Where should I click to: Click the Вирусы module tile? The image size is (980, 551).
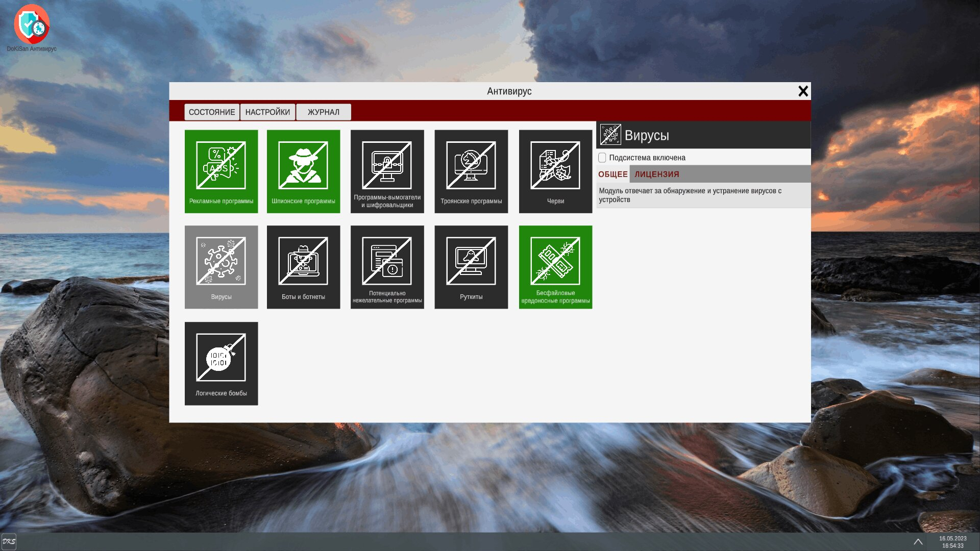pyautogui.click(x=221, y=267)
